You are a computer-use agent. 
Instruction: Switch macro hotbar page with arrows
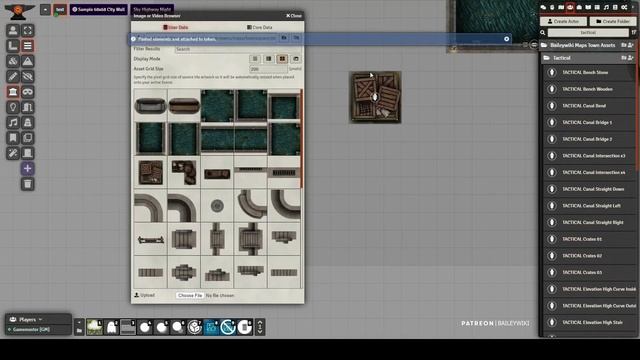[x=260, y=327]
